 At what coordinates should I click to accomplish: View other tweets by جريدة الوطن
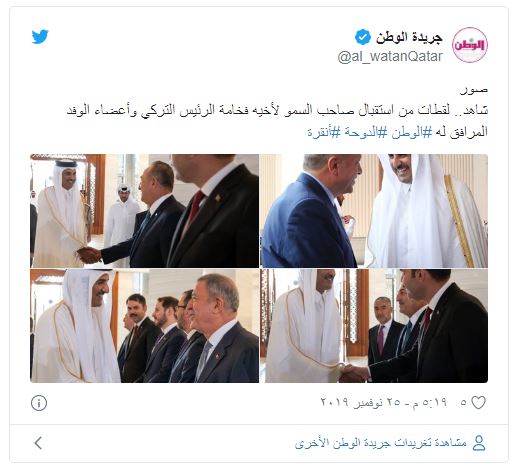click(381, 443)
